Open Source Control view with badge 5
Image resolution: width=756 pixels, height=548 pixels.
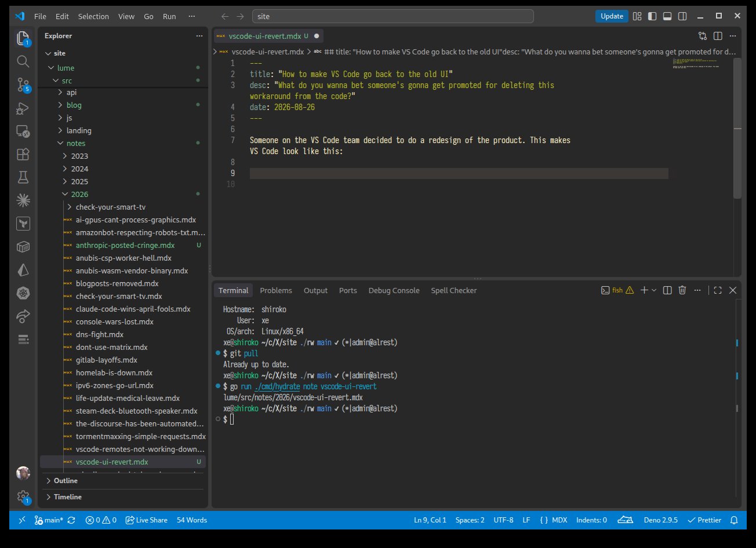pos(23,85)
